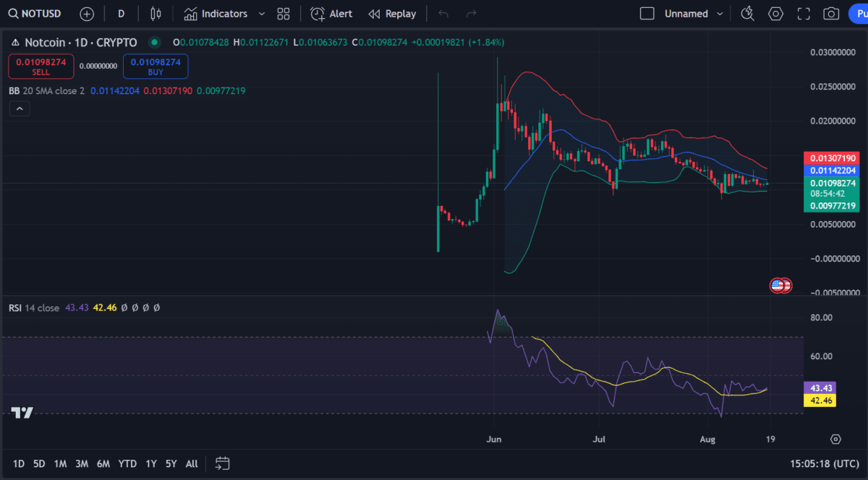
Task: Click the green market status dot
Action: point(153,43)
